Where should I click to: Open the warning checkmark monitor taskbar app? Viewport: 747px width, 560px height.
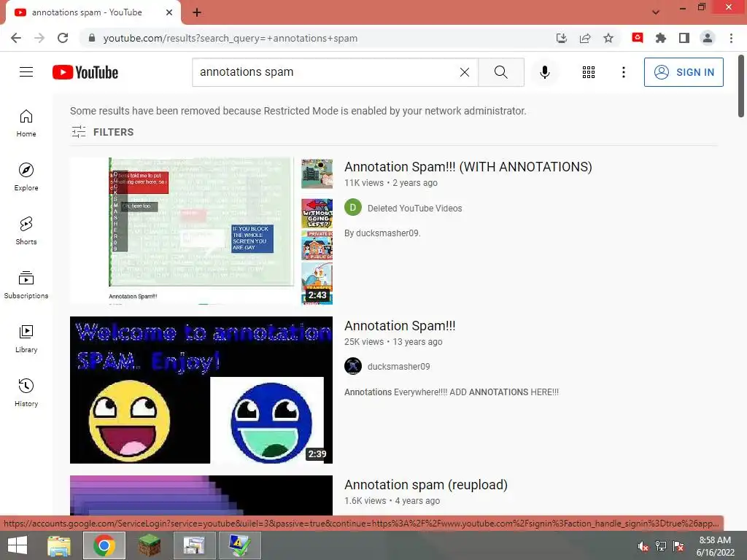pyautogui.click(x=239, y=545)
